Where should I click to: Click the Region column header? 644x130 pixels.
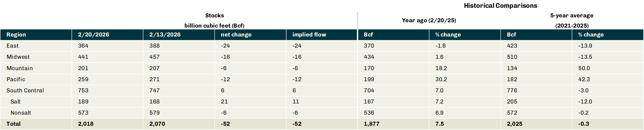tap(16, 35)
